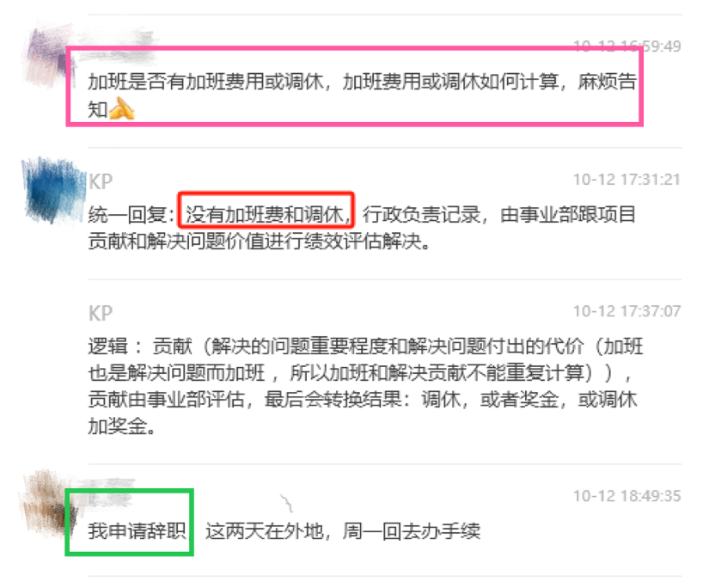Click the text 行政负责记录
This screenshot has width=715, height=588.
[421, 214]
